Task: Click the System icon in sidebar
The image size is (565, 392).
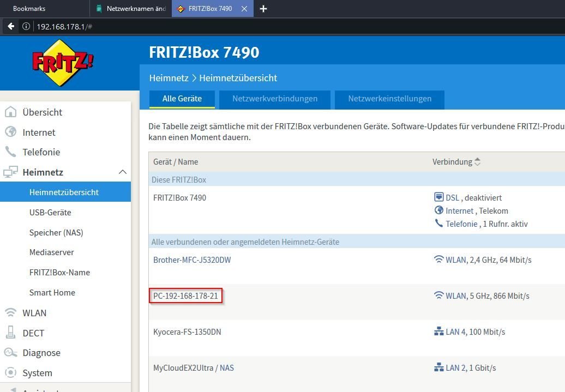Action: [10, 372]
